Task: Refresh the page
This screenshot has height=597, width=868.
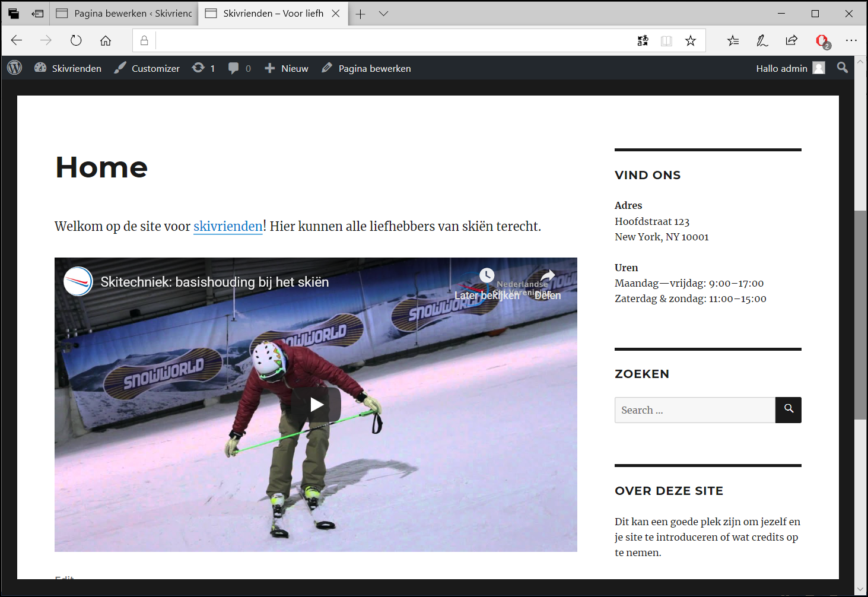Action: [76, 40]
